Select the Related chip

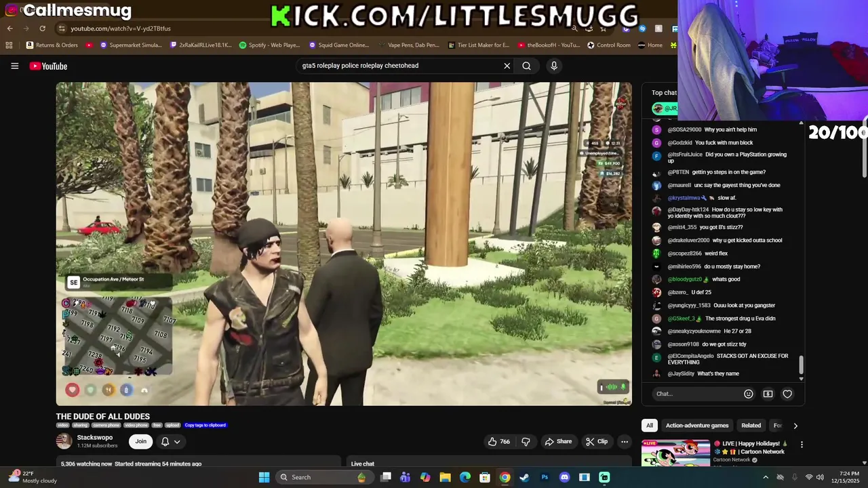pos(751,426)
